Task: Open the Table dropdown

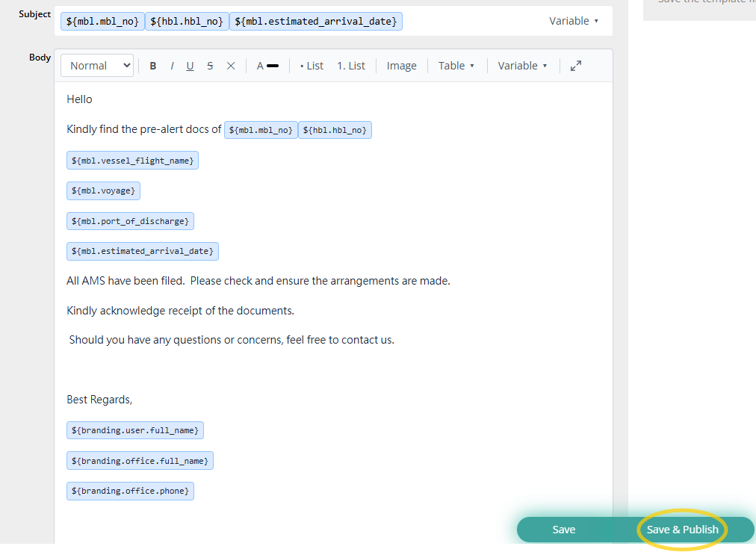Action: 456,66
